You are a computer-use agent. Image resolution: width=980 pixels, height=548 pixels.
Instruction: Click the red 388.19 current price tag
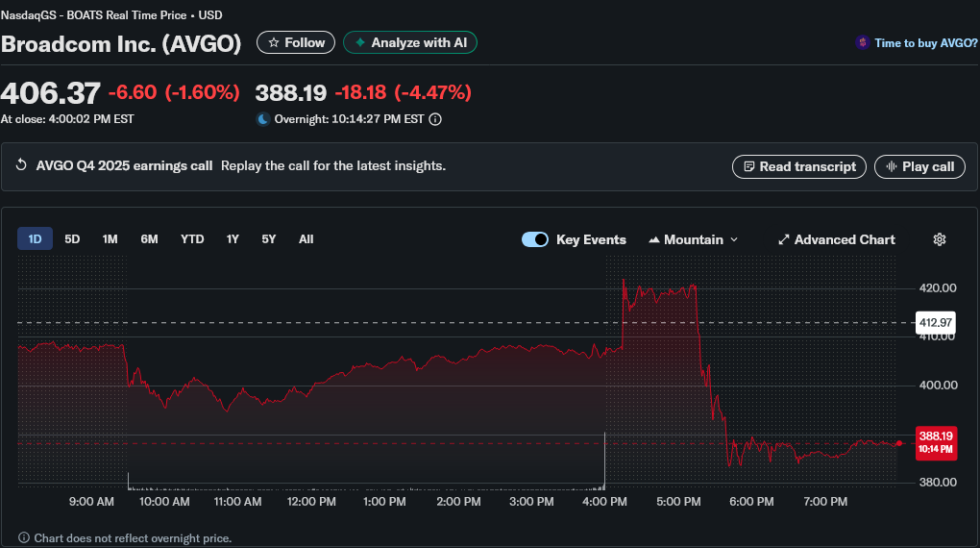tap(936, 442)
